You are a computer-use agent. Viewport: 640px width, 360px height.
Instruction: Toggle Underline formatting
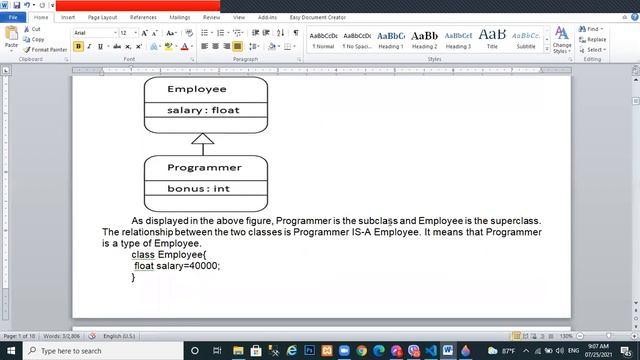coord(100,47)
